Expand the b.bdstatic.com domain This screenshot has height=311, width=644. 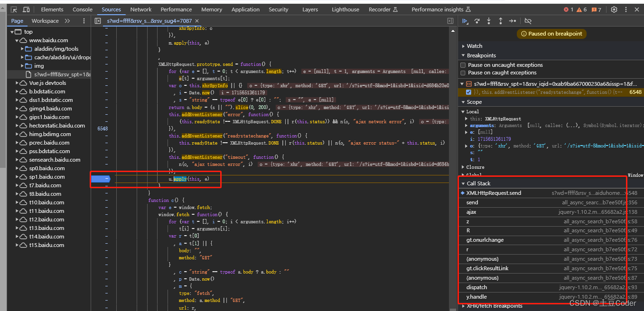coord(17,91)
